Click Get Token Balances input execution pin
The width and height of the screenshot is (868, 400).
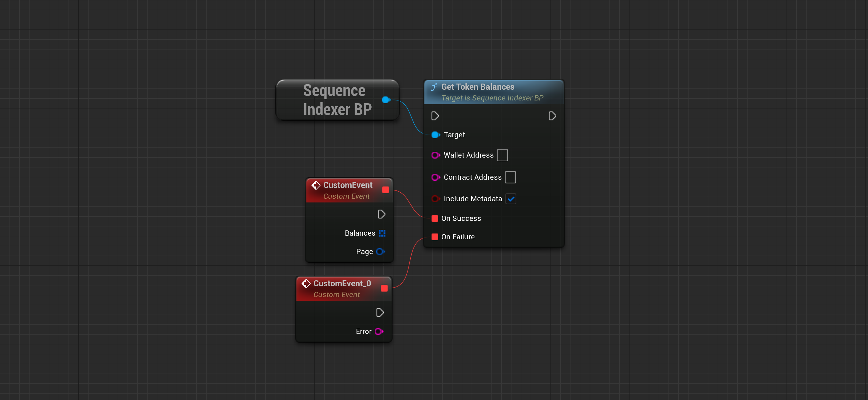(x=435, y=116)
